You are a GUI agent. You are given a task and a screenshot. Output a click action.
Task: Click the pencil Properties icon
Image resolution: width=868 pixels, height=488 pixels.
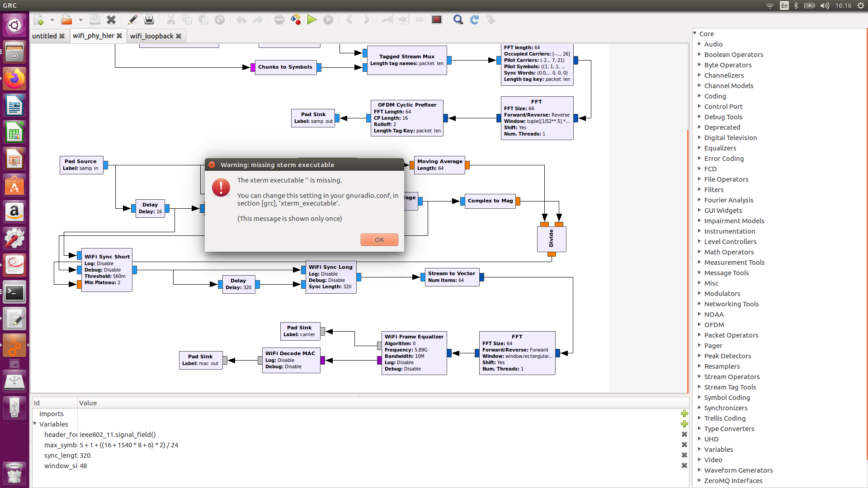[x=132, y=20]
